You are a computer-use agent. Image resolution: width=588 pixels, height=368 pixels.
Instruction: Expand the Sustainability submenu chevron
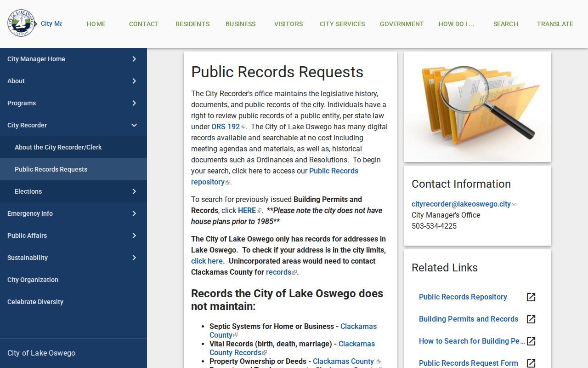134,258
